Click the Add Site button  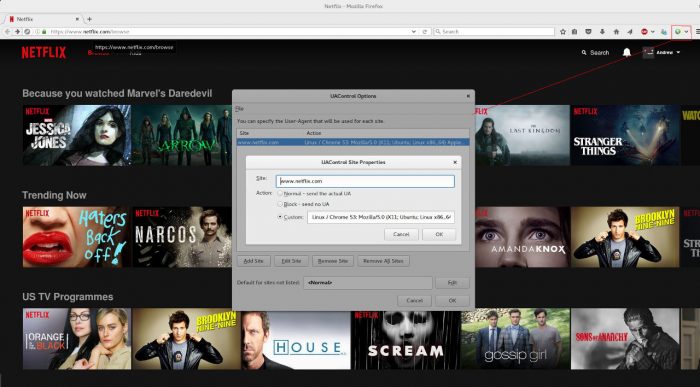(254, 261)
